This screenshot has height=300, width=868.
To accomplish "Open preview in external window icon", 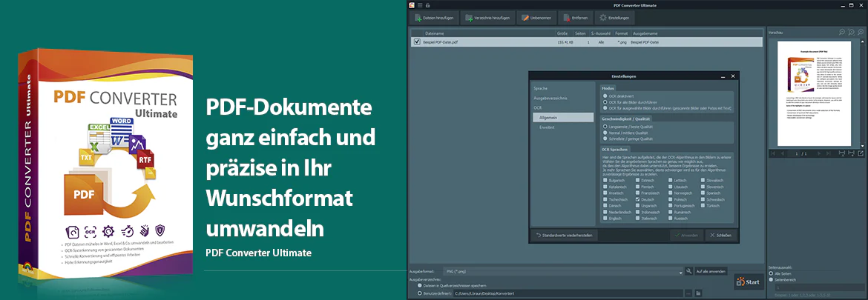I will coord(861,153).
